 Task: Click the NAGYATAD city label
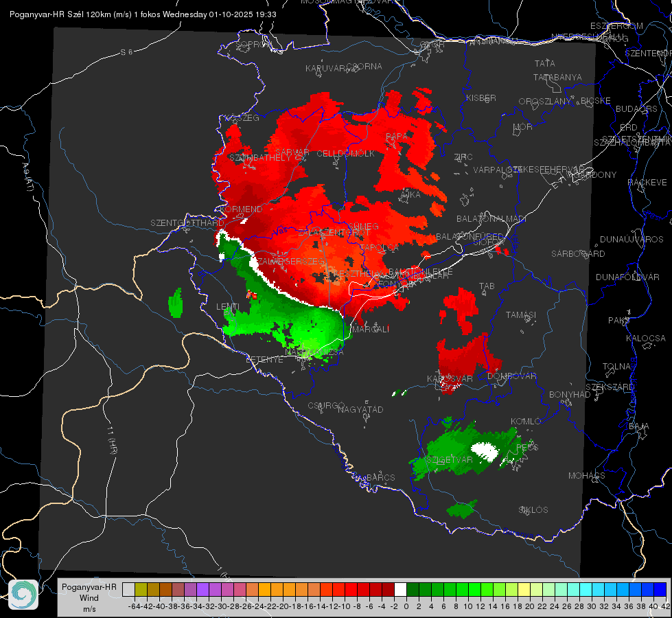click(x=360, y=409)
